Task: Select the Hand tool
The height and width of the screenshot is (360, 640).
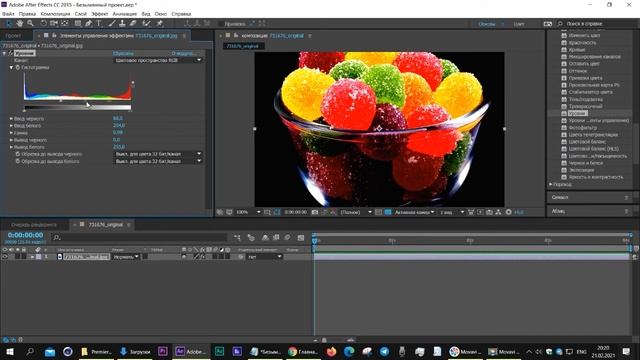Action: [20, 24]
